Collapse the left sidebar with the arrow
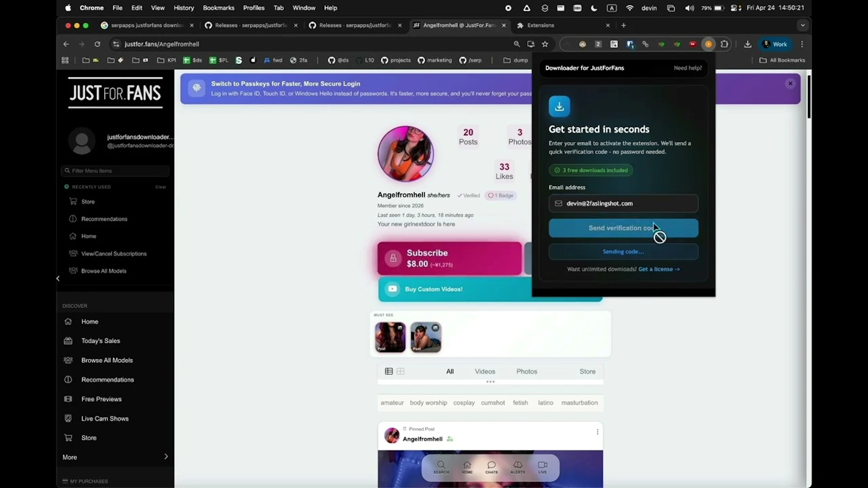Screen dimensions: 868x488 click(x=58, y=279)
